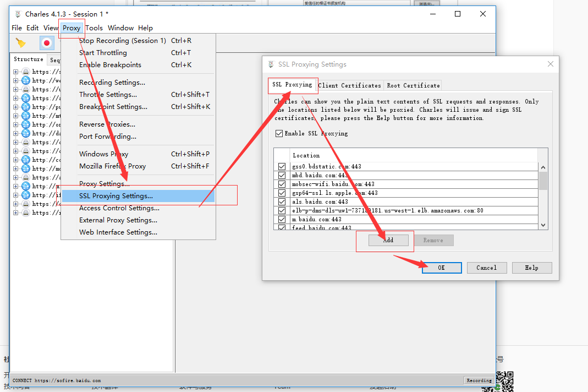Image resolution: width=588 pixels, height=392 pixels.
Task: Click the globe icon next to http://pu
Action: click(25, 107)
